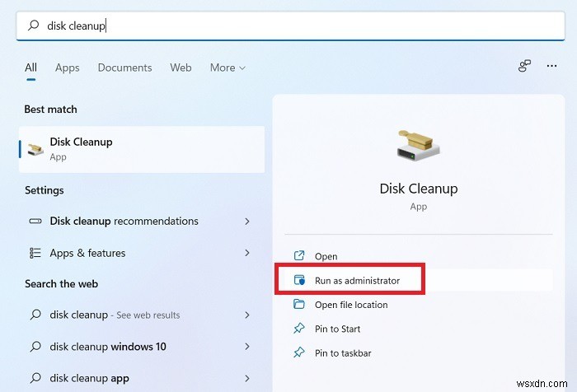The image size is (577, 392).
Task: Open the three-dot options menu
Action: tap(551, 66)
